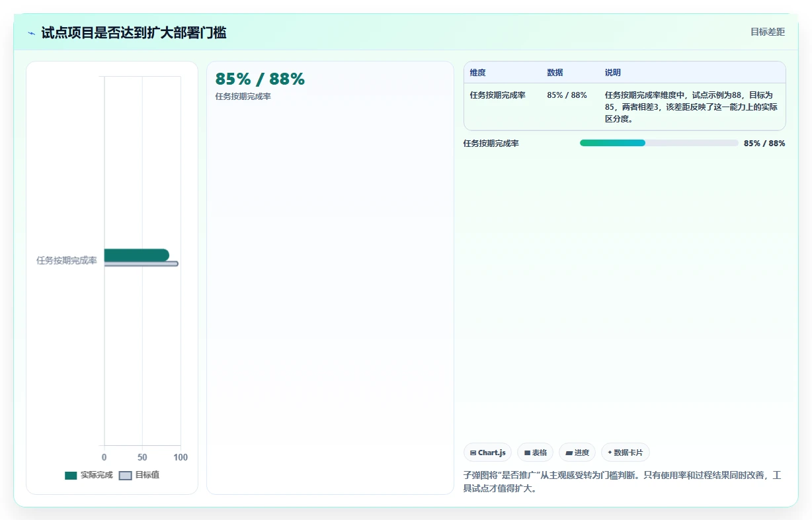Click the axis tick value 0
The image size is (812, 520).
(104, 457)
